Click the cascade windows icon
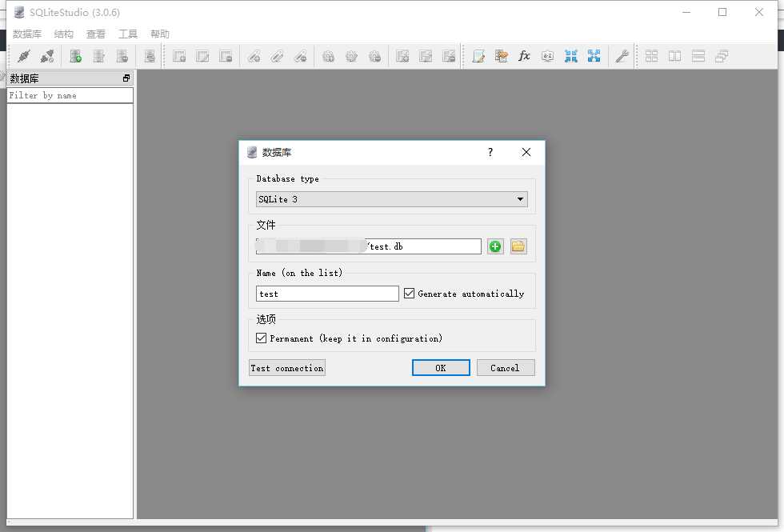784x532 pixels. 722,56
